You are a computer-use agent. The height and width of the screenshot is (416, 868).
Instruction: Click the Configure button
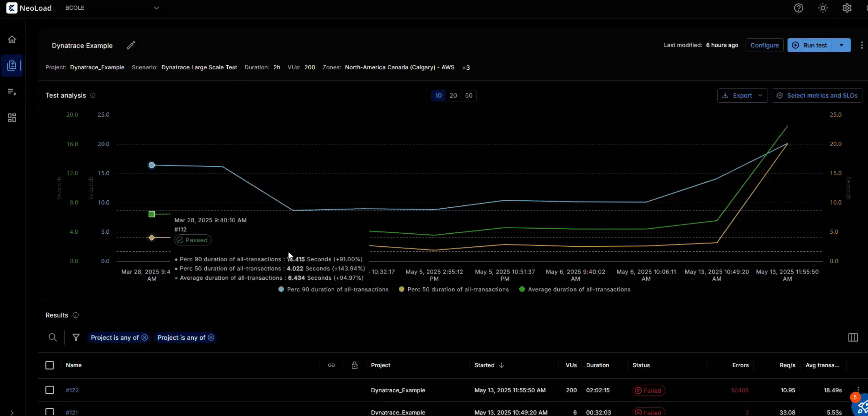point(765,45)
